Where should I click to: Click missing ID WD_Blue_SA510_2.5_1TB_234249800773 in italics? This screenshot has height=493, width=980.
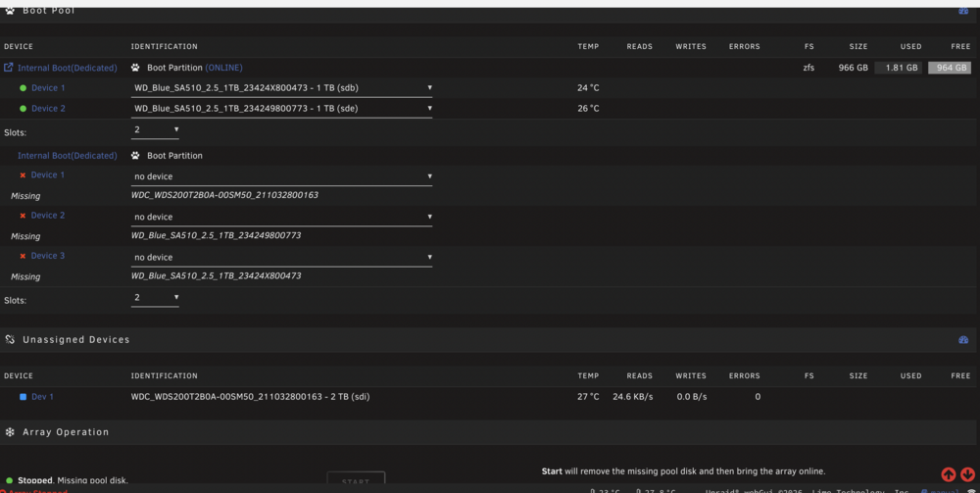[x=217, y=235]
